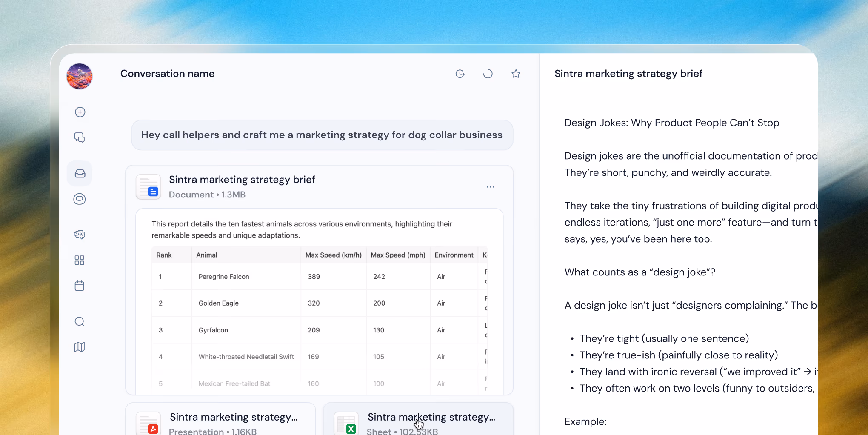
Task: Click the line 'What counts as a "design joke"?'
Action: (x=640, y=272)
